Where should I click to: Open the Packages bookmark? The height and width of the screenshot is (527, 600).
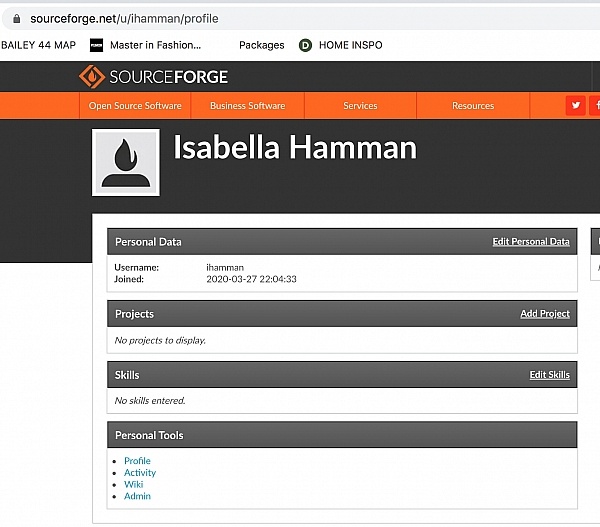pos(262,45)
